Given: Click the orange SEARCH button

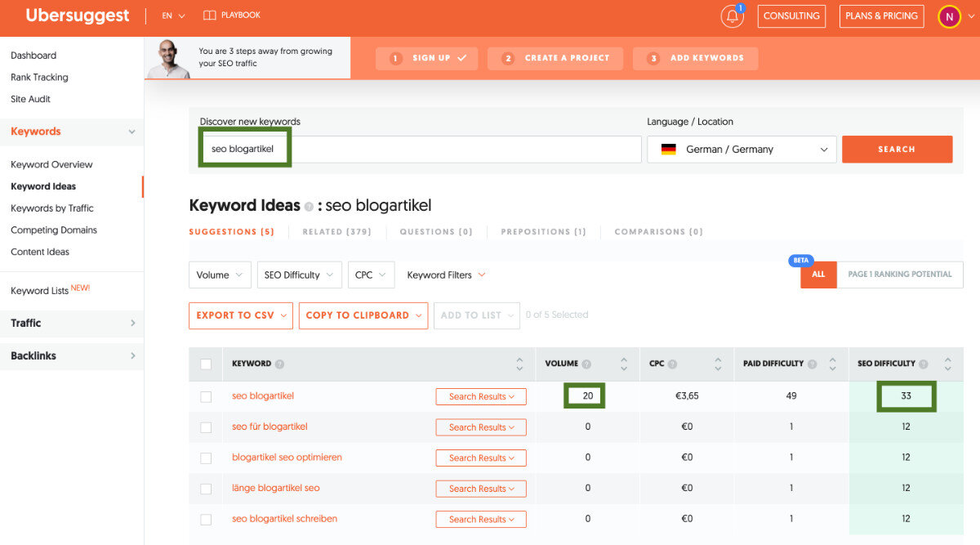Looking at the screenshot, I should click(897, 150).
